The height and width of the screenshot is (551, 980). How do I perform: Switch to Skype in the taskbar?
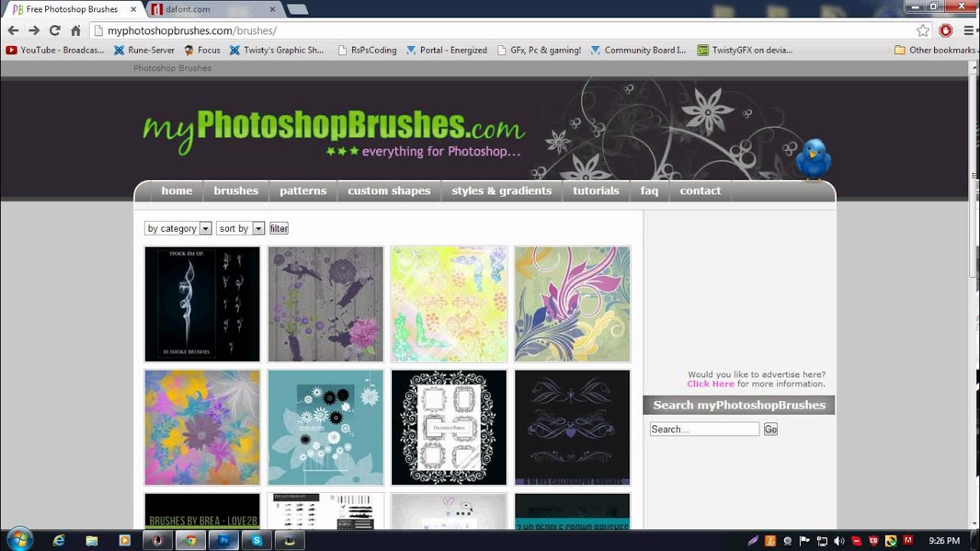coord(257,540)
